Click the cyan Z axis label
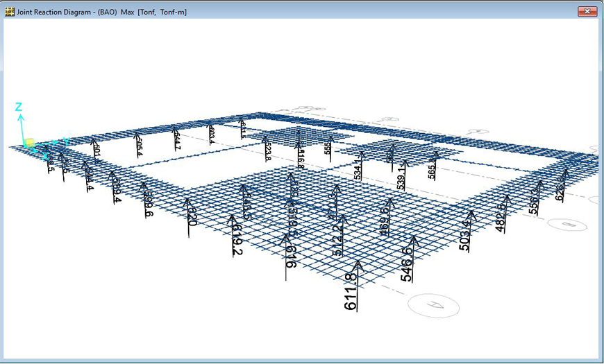Viewport: 604px width, 364px height. click(19, 107)
